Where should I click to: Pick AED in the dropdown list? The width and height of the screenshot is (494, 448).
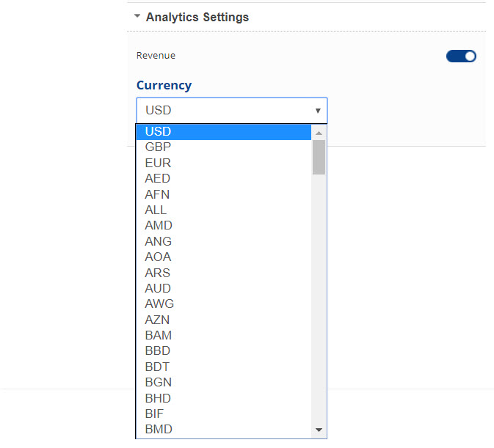158,179
